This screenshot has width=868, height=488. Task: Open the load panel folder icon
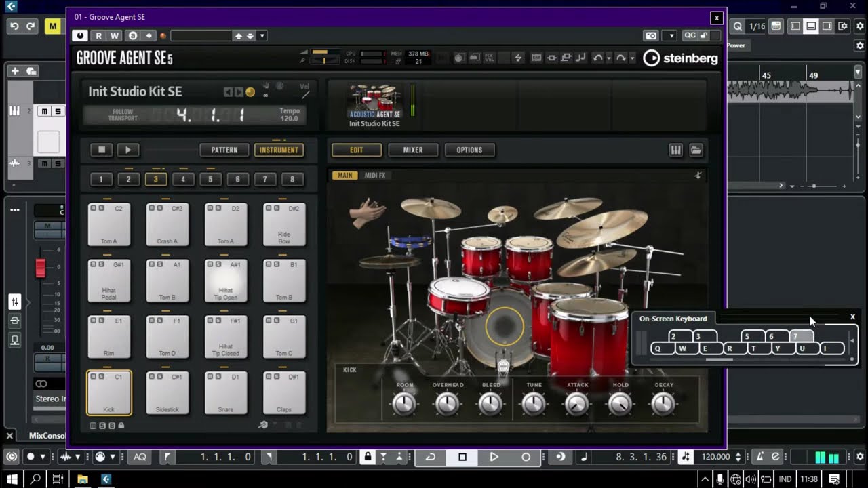[696, 150]
